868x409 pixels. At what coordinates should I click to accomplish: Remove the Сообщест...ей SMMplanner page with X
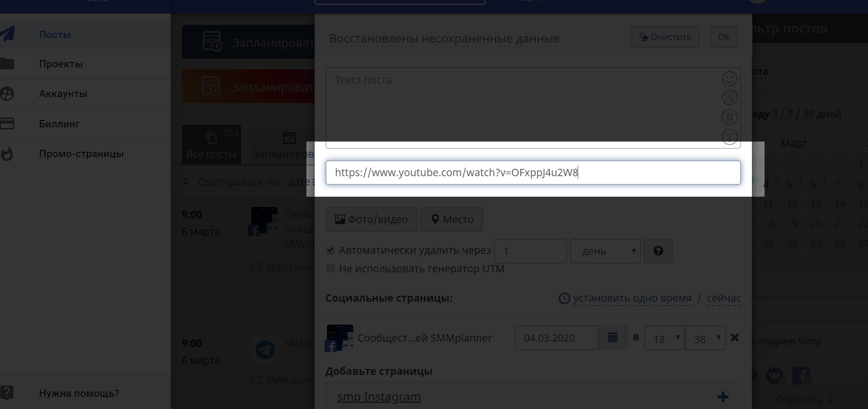735,337
